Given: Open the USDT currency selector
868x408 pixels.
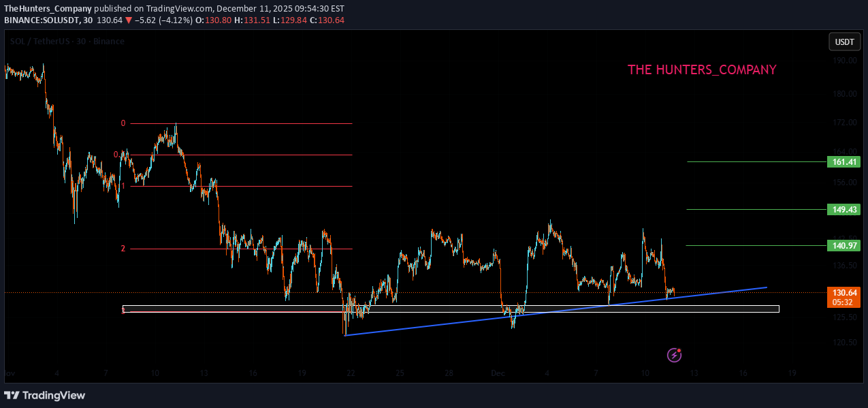Looking at the screenshot, I should (844, 42).
